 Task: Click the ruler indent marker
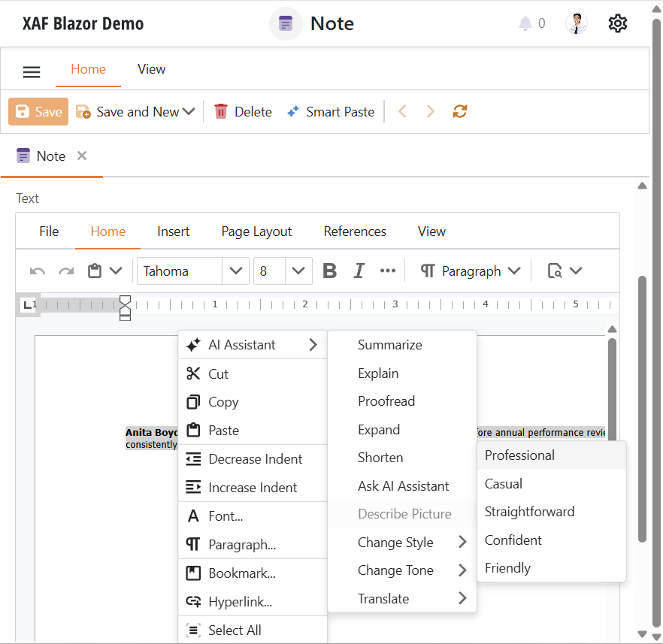125,308
